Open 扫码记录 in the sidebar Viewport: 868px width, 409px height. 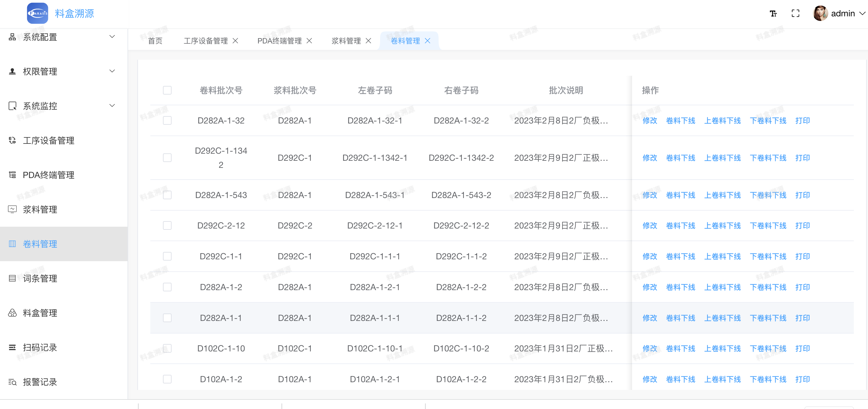click(x=64, y=347)
